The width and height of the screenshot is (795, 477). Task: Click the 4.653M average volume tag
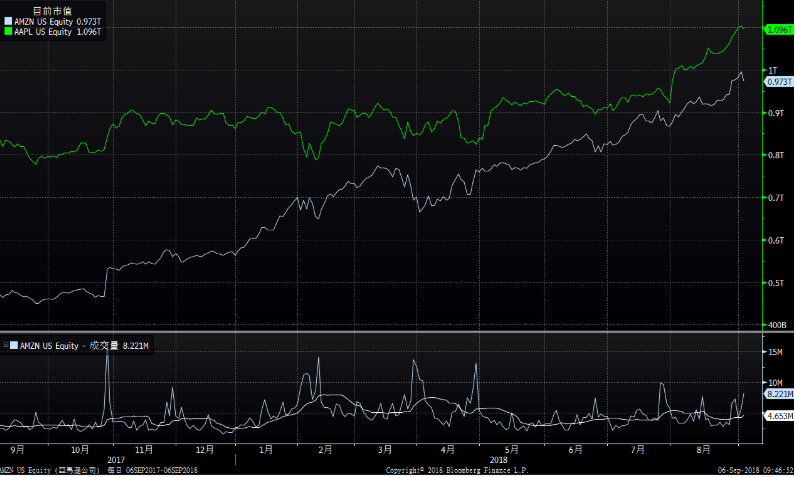pos(779,416)
